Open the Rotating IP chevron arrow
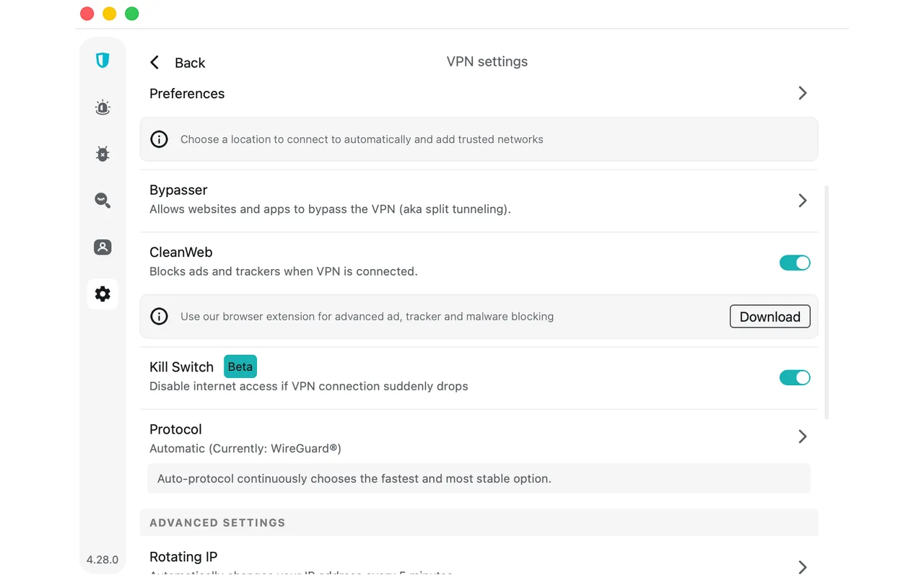 (x=803, y=566)
